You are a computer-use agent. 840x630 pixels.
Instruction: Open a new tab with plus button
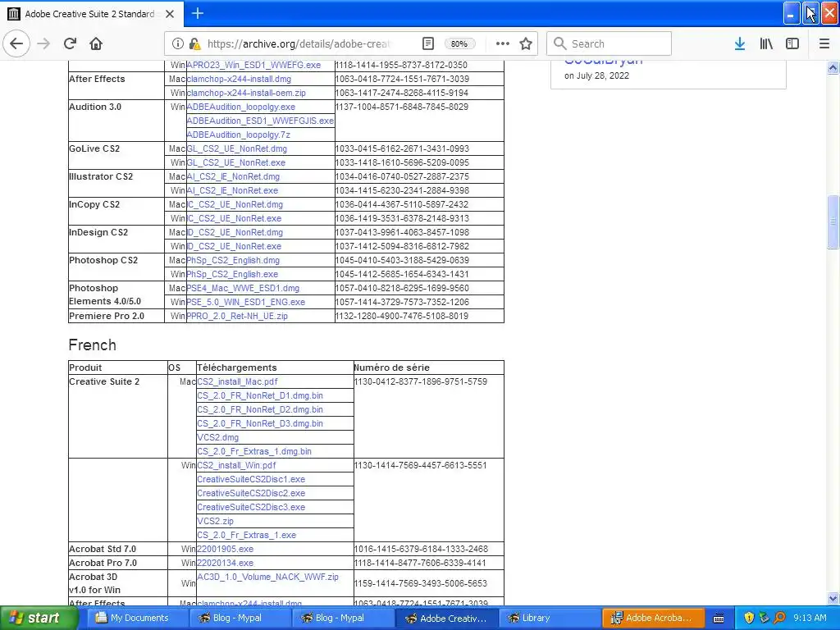[x=197, y=13]
